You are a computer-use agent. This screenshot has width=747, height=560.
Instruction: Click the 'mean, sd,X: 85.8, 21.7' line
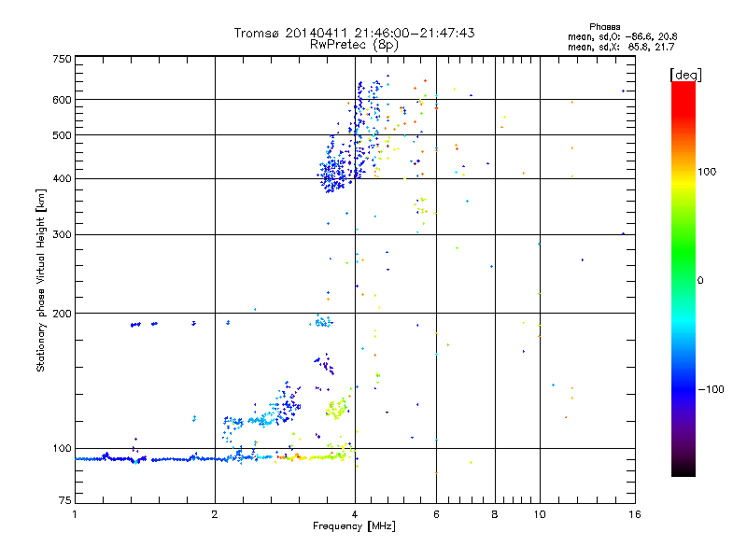click(621, 47)
